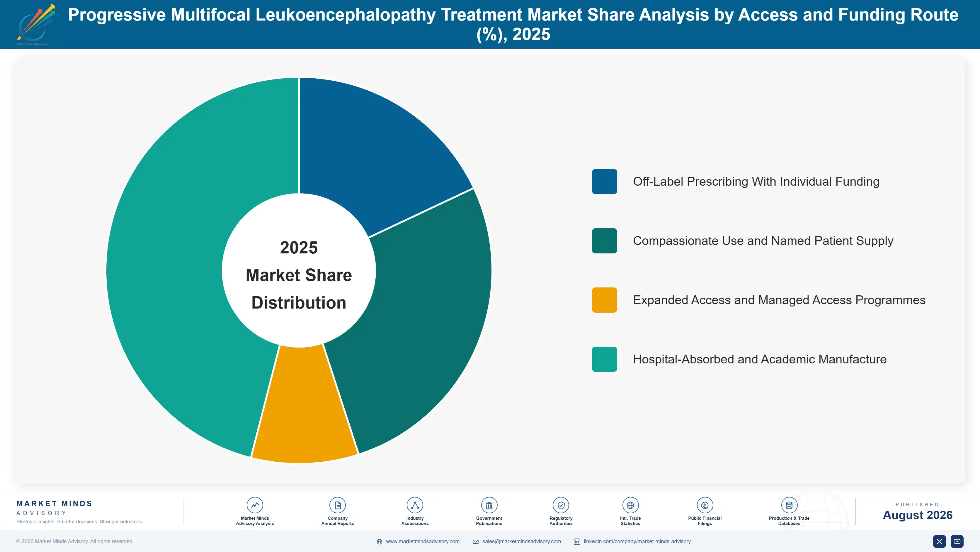Click 'Expanded Access and Managed Access Programmes' label
Viewport: 980px width, 552px height.
point(779,300)
